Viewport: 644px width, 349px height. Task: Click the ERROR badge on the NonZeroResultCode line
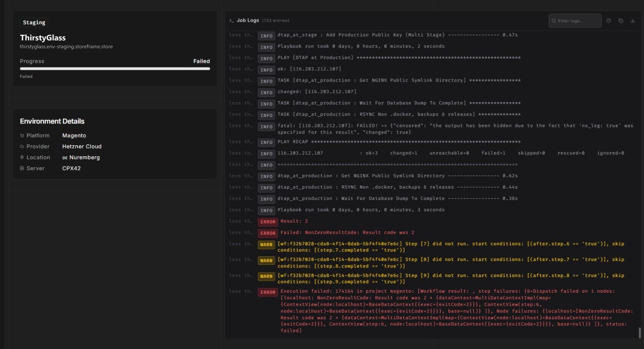[268, 233]
